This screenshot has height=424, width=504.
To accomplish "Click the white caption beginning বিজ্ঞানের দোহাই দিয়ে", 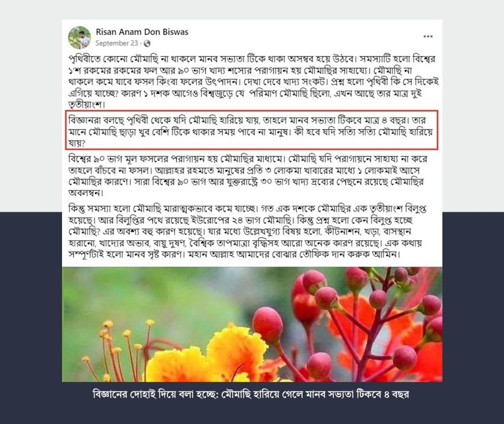I will click(251, 394).
